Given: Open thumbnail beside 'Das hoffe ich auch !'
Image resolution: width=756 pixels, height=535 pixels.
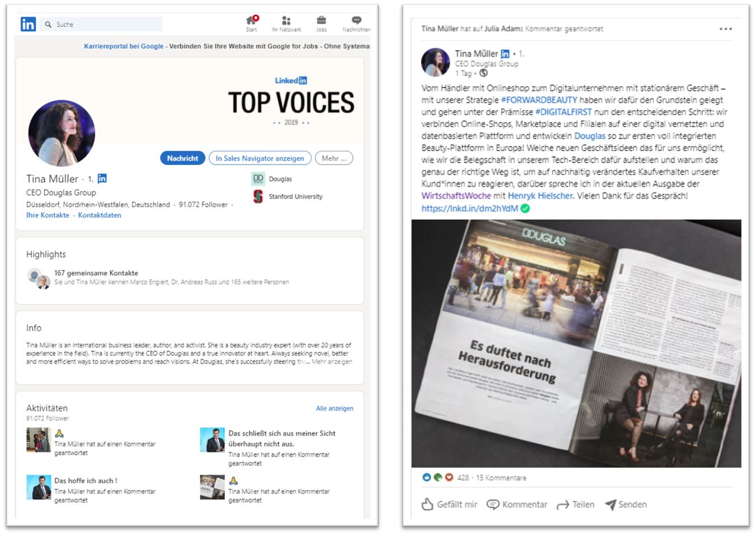Looking at the screenshot, I should [39, 487].
